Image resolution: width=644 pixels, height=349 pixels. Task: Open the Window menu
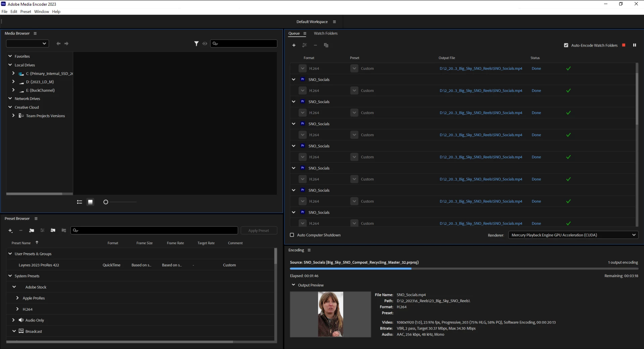pos(42,11)
